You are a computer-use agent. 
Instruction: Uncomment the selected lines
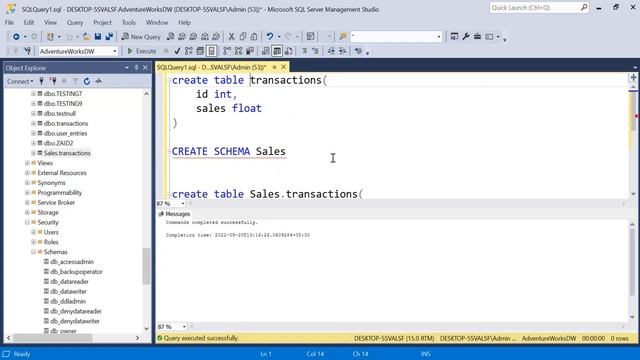315,51
